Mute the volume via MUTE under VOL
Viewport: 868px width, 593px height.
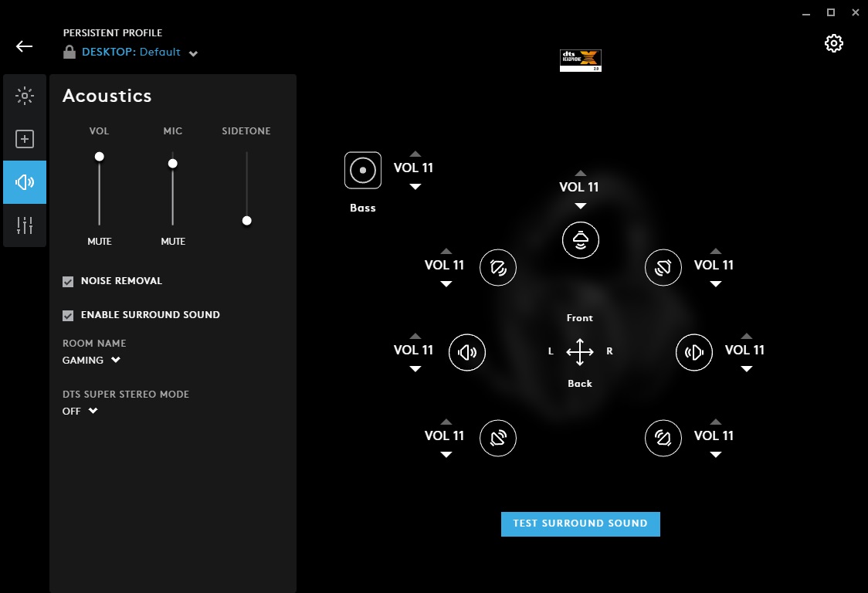(x=100, y=242)
